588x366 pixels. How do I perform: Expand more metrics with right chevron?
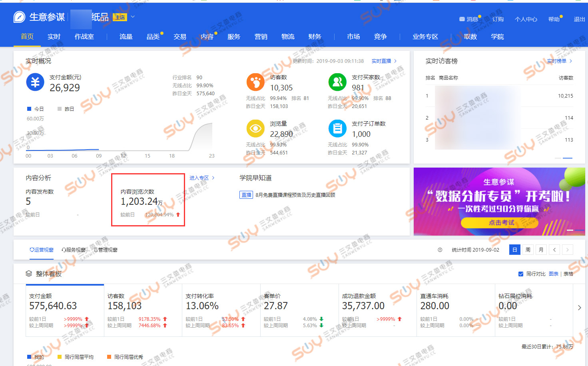580,308
